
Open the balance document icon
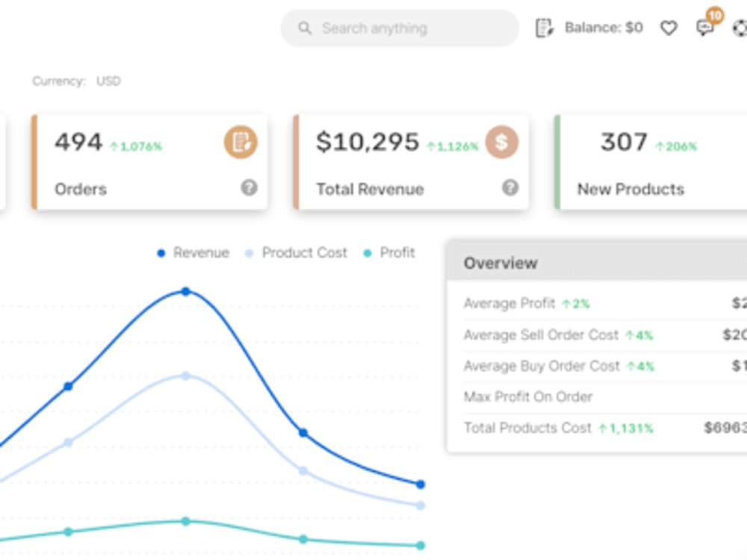pos(545,28)
